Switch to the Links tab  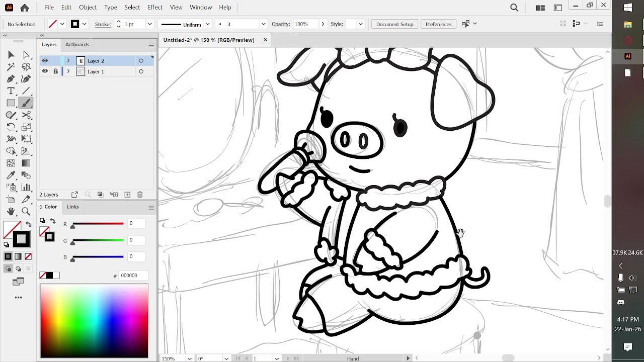pos(72,207)
